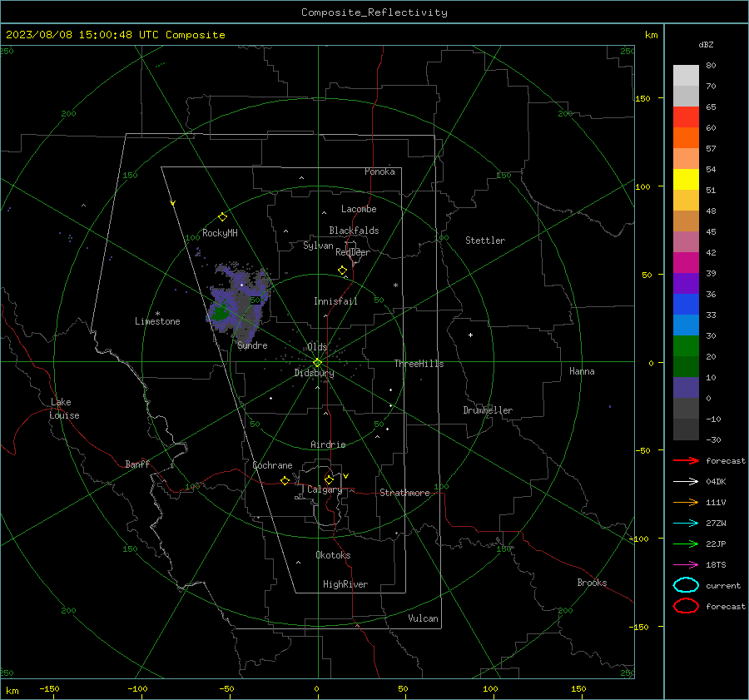This screenshot has height=700, width=749.
Task: Click the Banff label
Action: 137,464
